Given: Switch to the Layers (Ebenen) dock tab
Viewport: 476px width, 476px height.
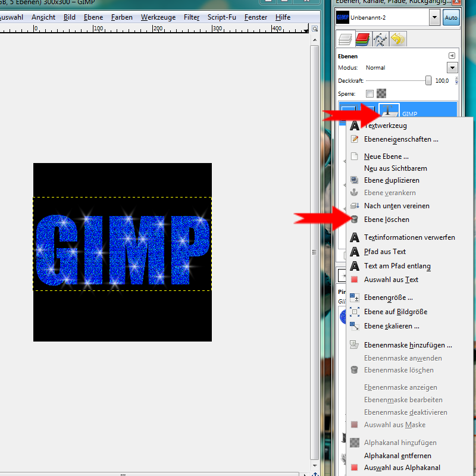Looking at the screenshot, I should (x=345, y=39).
